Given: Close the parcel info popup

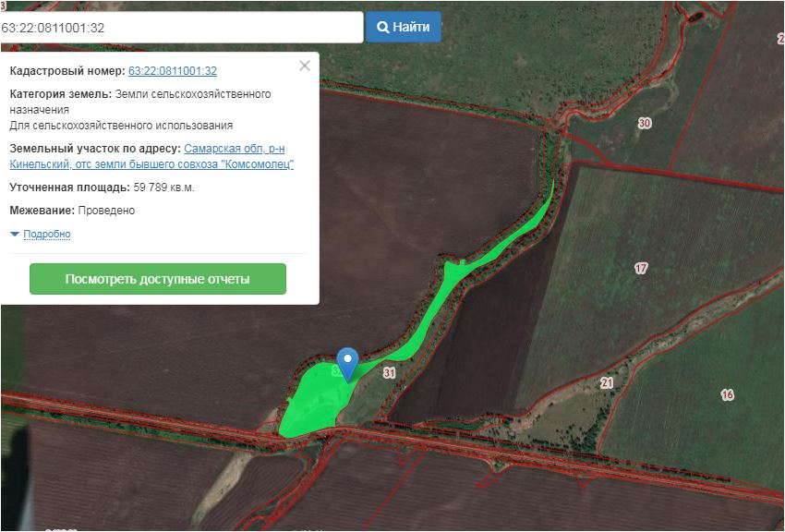Looking at the screenshot, I should (x=305, y=66).
